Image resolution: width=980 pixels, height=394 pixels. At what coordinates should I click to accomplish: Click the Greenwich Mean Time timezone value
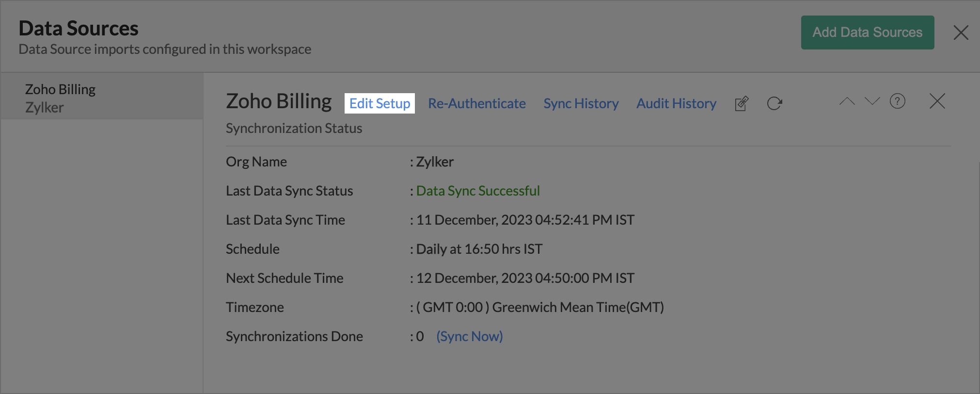(540, 307)
